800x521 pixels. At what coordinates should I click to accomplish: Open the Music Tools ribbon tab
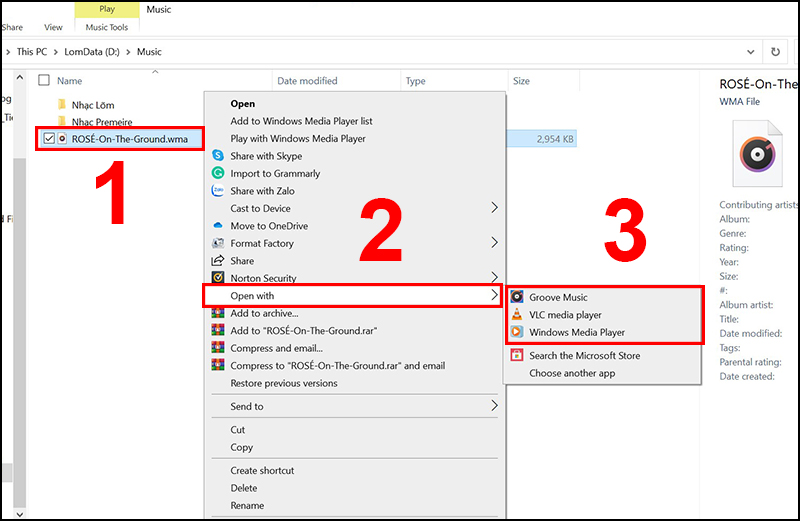click(x=107, y=27)
